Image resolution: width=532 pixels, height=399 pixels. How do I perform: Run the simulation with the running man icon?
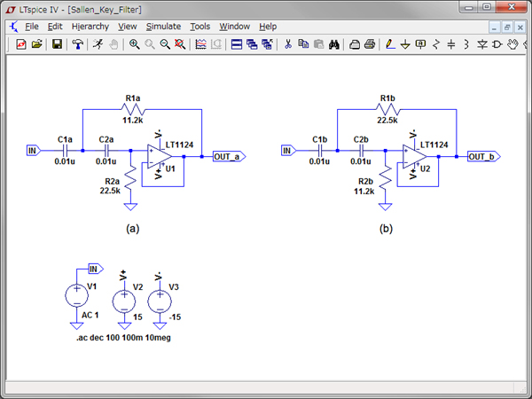pyautogui.click(x=98, y=43)
